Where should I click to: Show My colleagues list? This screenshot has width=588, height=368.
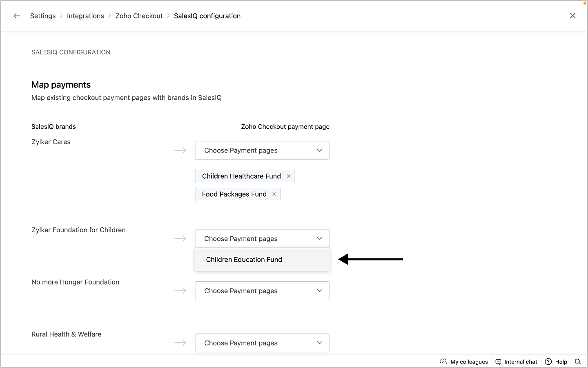(x=464, y=361)
